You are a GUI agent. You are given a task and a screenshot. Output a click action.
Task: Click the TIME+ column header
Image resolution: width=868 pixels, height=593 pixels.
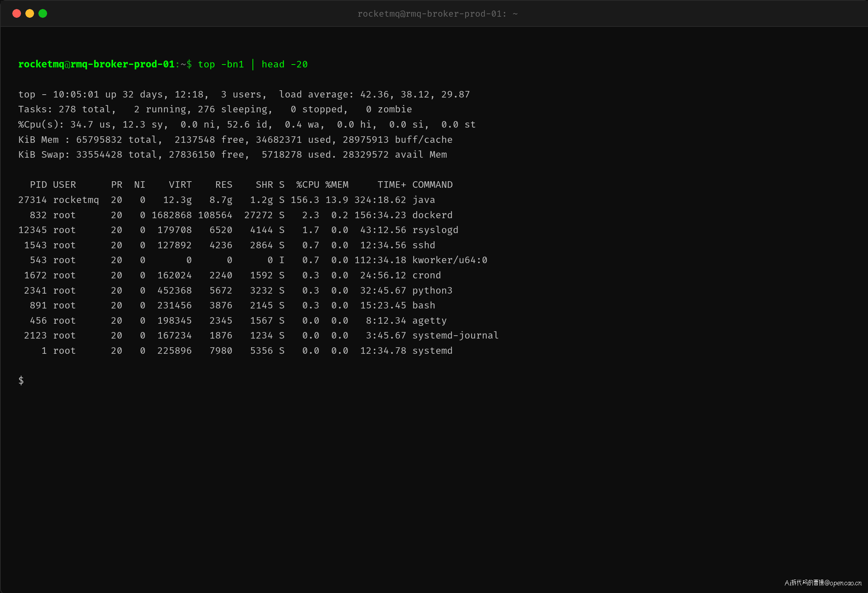click(391, 184)
